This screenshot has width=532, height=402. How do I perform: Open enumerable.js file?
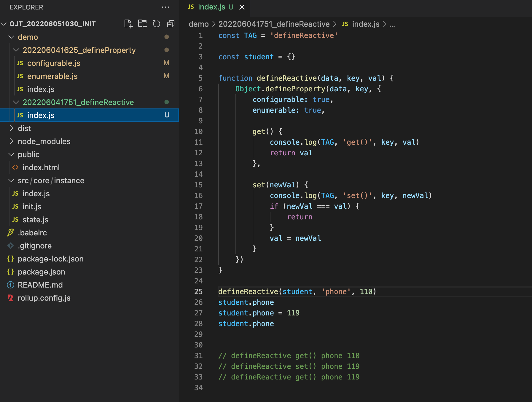[90, 76]
